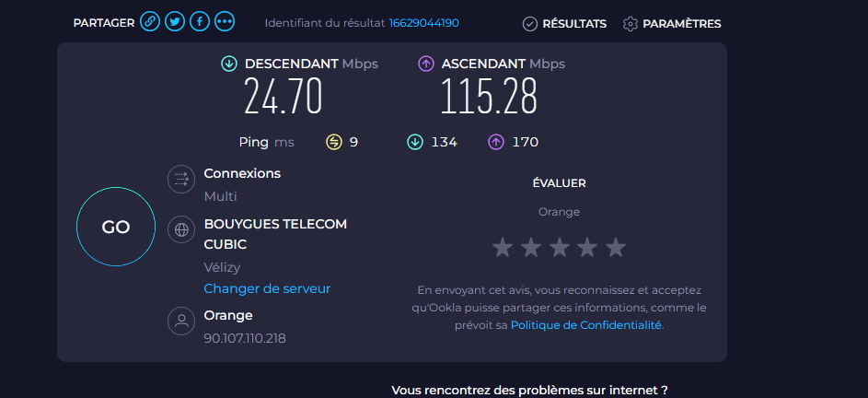The height and width of the screenshot is (398, 868).
Task: Share the result on Facebook
Action: point(200,22)
